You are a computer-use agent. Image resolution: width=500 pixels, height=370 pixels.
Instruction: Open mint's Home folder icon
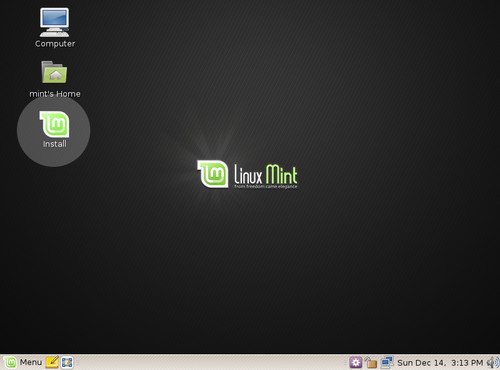click(x=54, y=72)
